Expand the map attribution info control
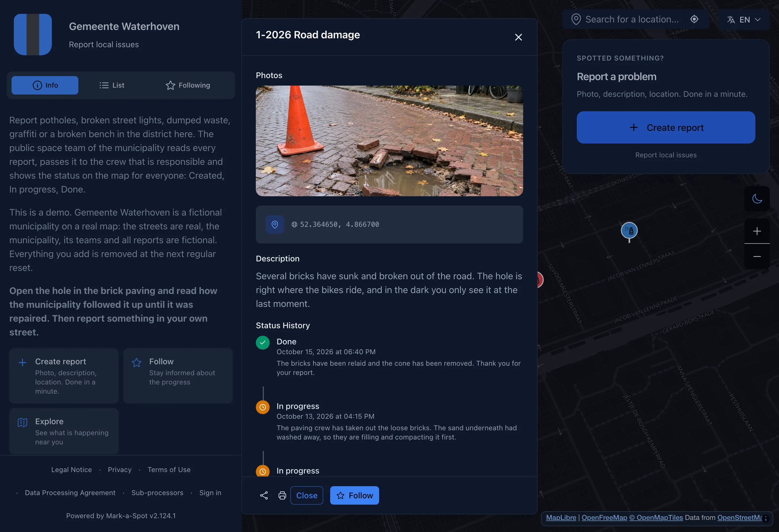This screenshot has height=532, width=779. pos(765,518)
